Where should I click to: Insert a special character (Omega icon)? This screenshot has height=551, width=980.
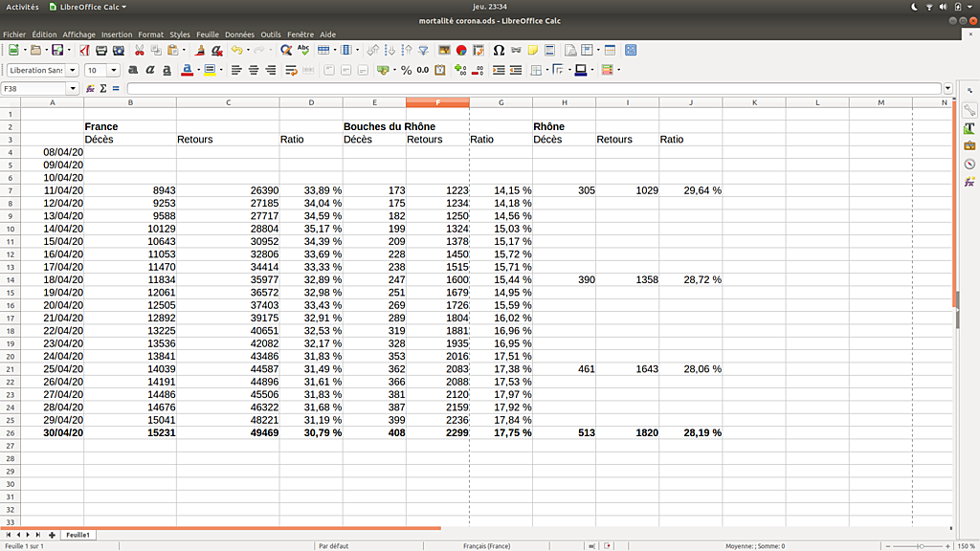(499, 50)
